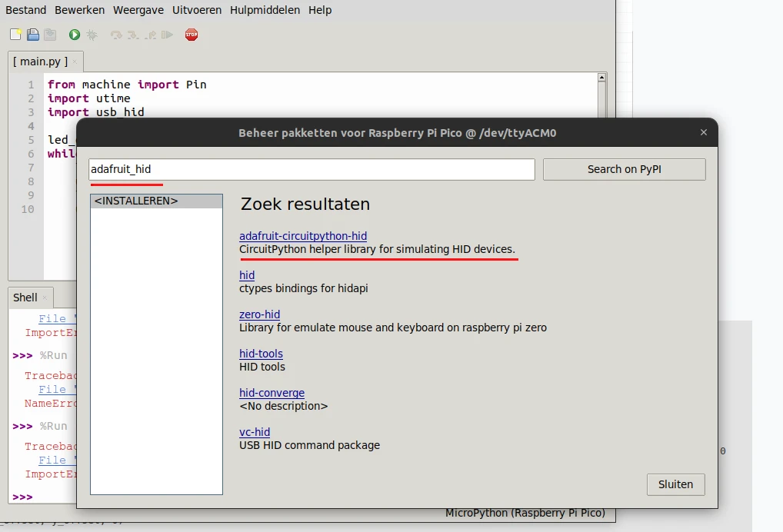Click the Open file toolbar icon

[x=33, y=35]
